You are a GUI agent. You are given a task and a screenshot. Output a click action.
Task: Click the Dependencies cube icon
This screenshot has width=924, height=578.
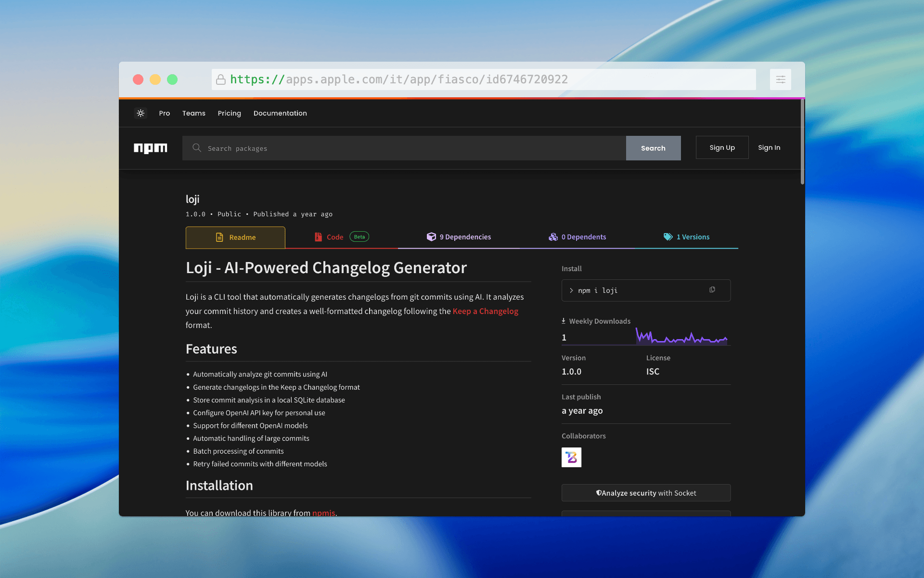click(x=431, y=236)
